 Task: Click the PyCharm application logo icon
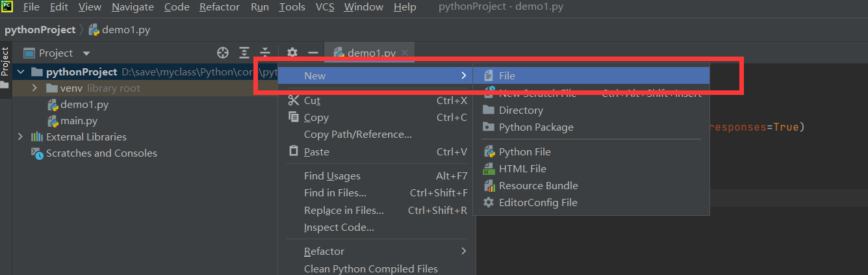click(7, 7)
